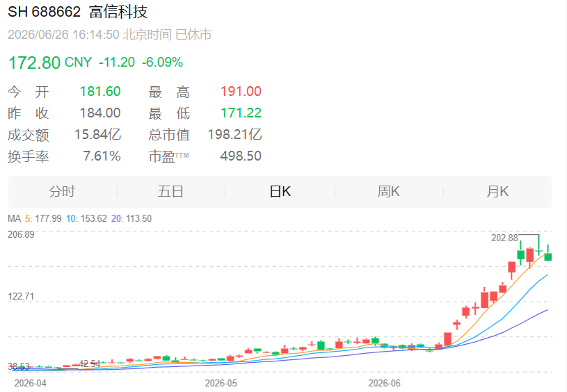Screen dimensions: 567x392
Task: Click the x-axis date 2026-06
Action: coord(384,384)
